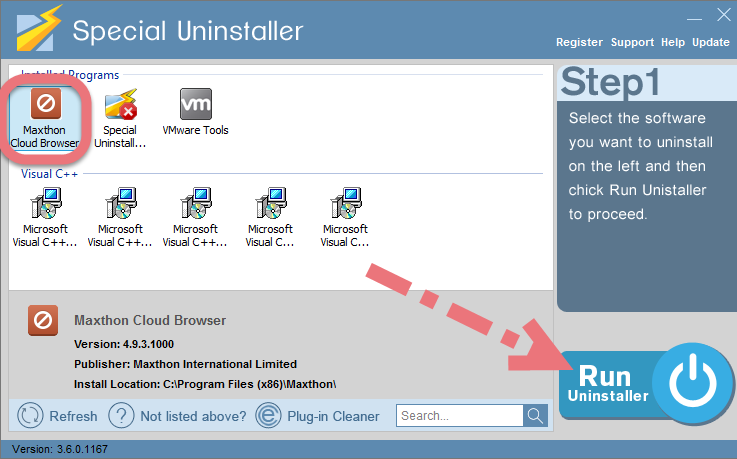Screen dimensions: 737x459
Task: Select the fourth Microsoft Visual C entry
Action: pos(270,218)
